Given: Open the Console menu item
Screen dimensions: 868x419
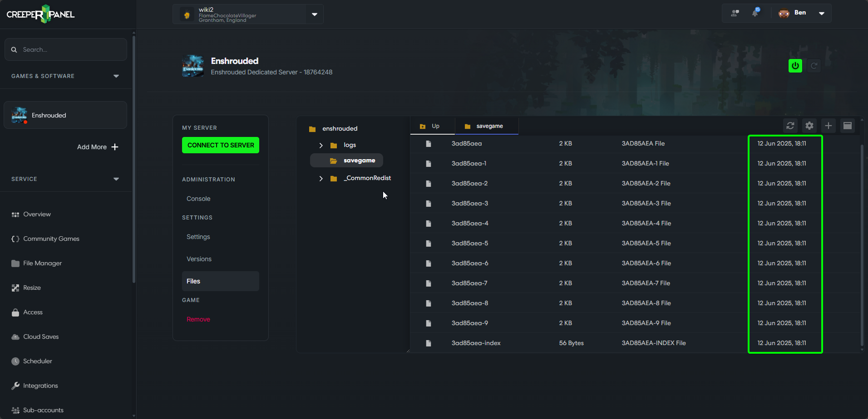Looking at the screenshot, I should click(198, 199).
